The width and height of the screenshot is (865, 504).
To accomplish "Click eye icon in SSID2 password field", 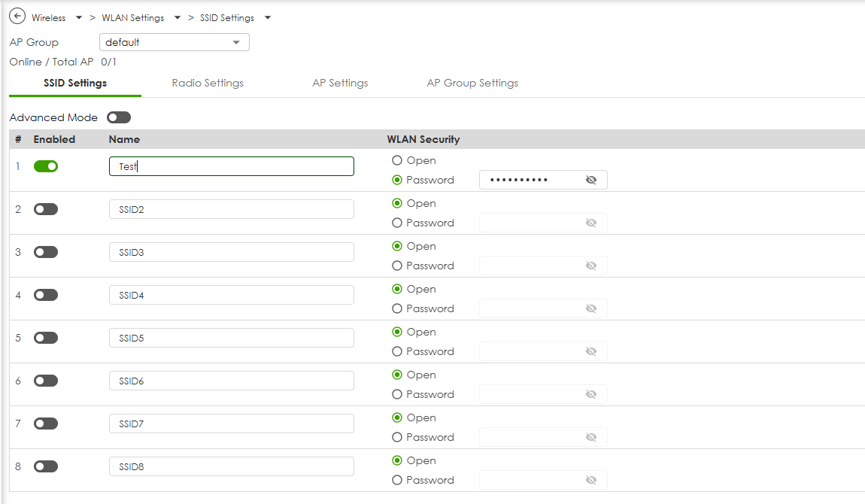I will coord(590,223).
